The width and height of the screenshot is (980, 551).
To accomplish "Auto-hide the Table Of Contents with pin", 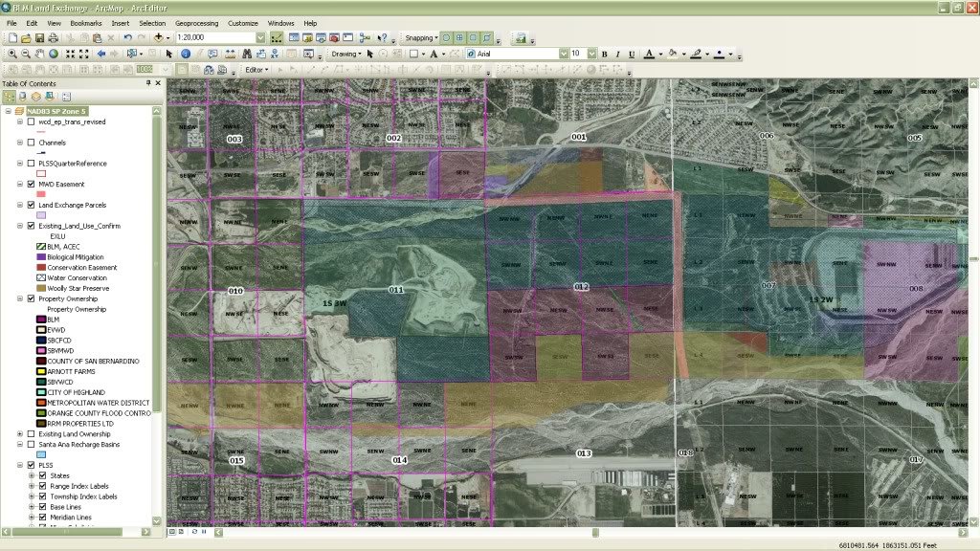I will [x=148, y=83].
